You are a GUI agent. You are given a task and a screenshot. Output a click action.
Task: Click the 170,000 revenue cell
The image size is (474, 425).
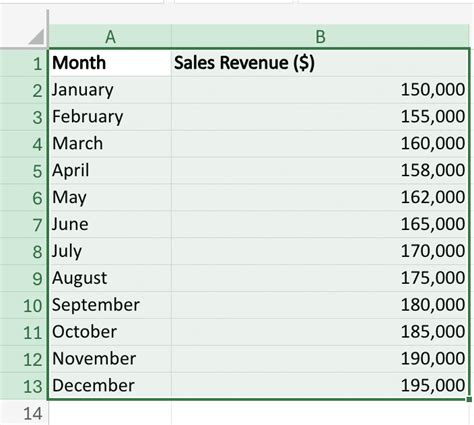(320, 251)
